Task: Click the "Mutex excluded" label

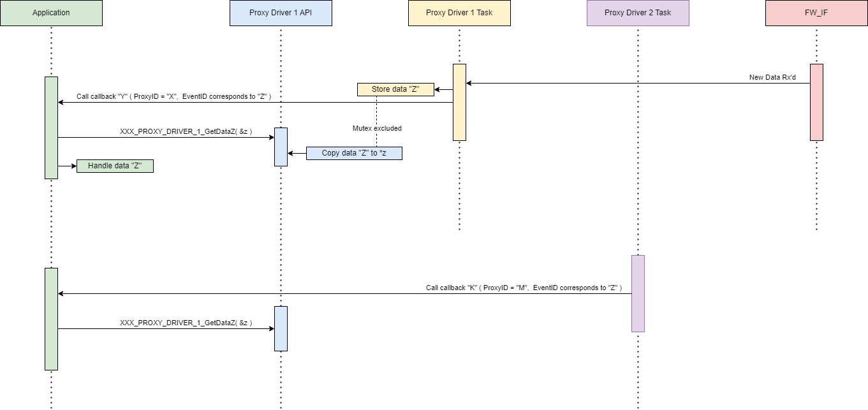Action: coord(377,128)
